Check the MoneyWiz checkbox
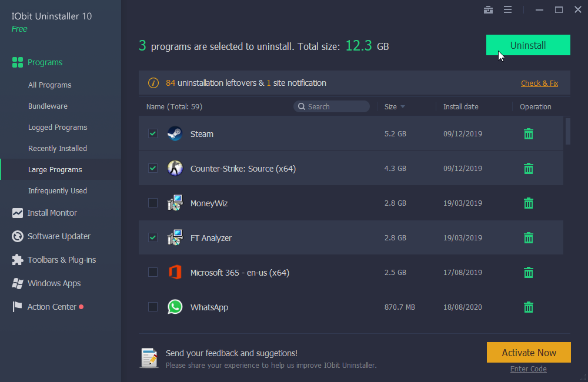Screen dimensions: 588x382 pos(153,203)
